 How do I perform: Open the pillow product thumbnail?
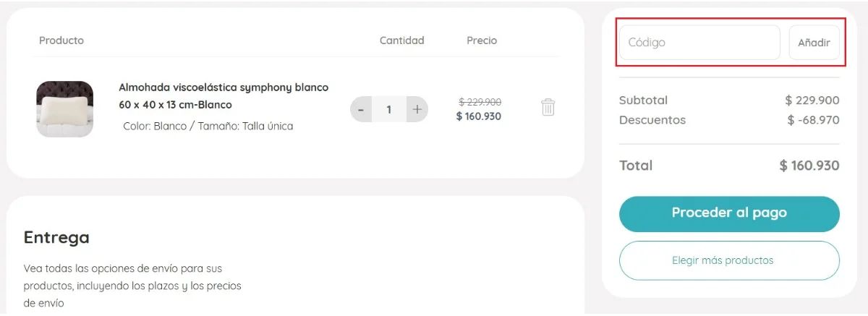[65, 108]
